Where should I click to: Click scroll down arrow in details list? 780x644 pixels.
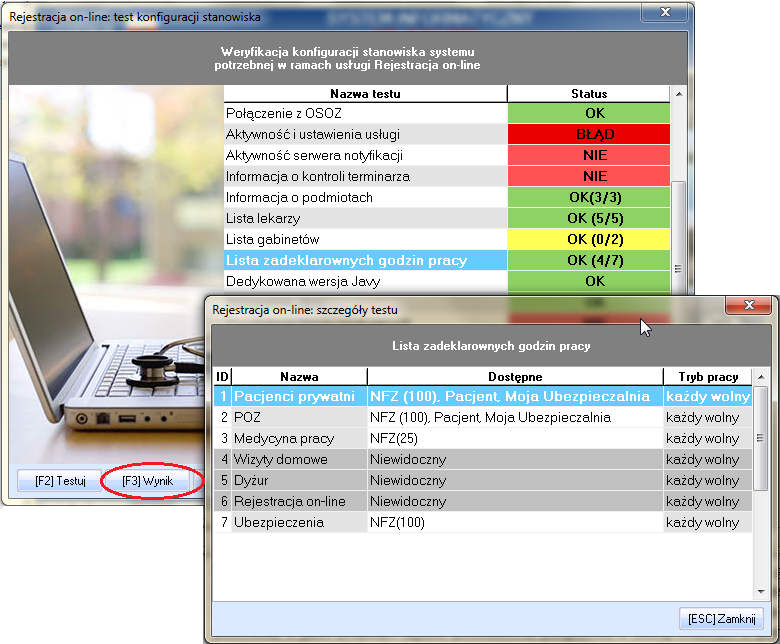pos(761,592)
